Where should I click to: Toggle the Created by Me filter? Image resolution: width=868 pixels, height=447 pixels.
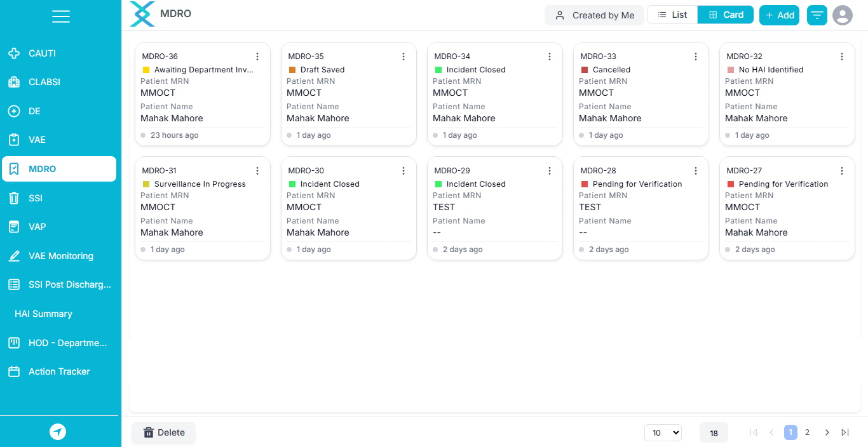[x=595, y=15]
